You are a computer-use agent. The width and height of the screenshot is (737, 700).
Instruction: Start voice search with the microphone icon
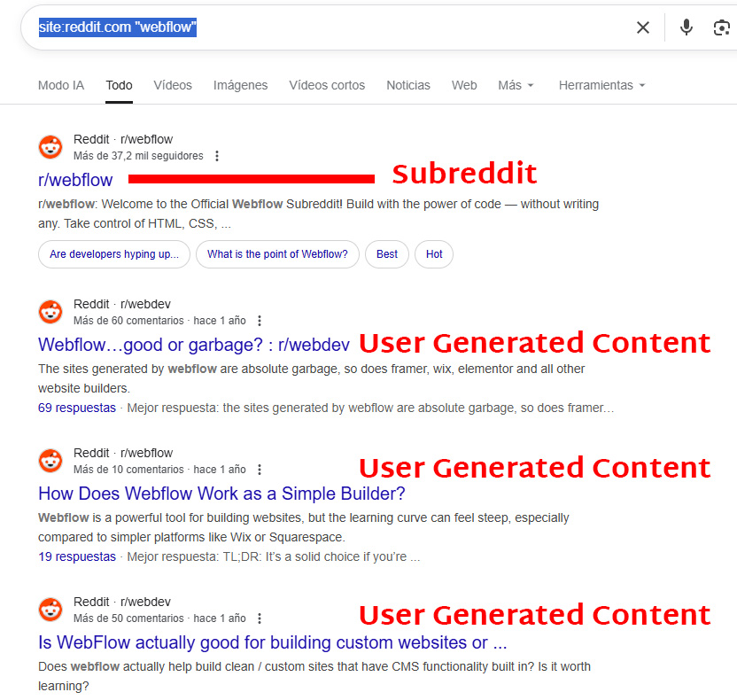coord(687,27)
